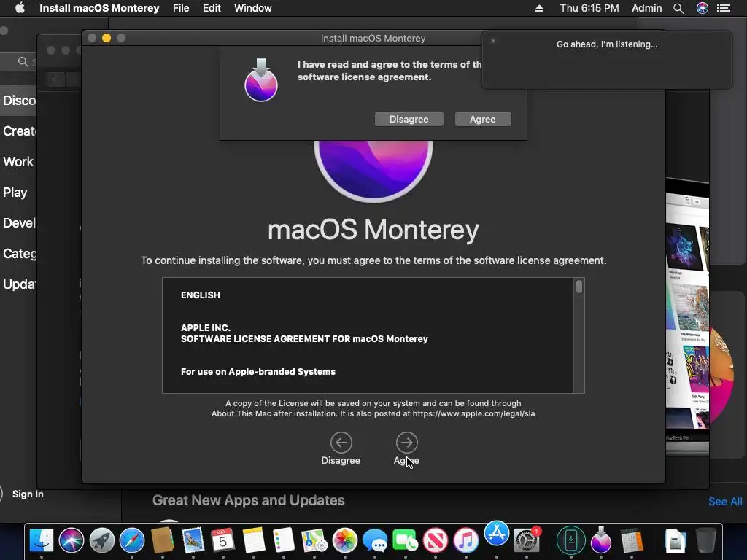Open the Install macOS Monterey app menu
This screenshot has width=747, height=560.
99,8
